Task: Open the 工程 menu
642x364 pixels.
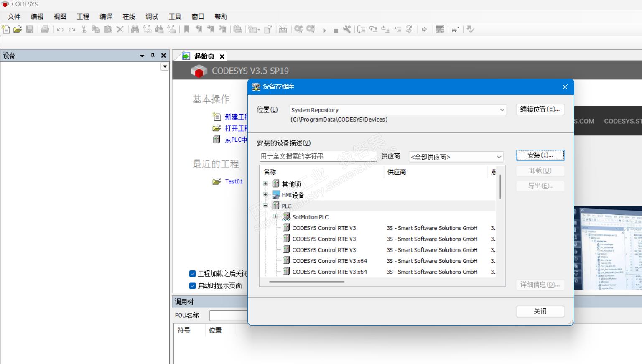Action: point(83,17)
